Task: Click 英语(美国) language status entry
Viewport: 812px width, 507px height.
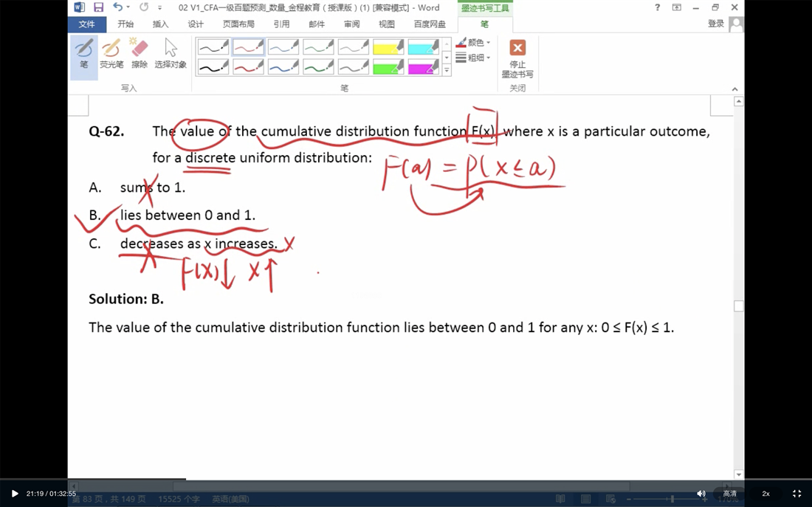Action: click(230, 499)
